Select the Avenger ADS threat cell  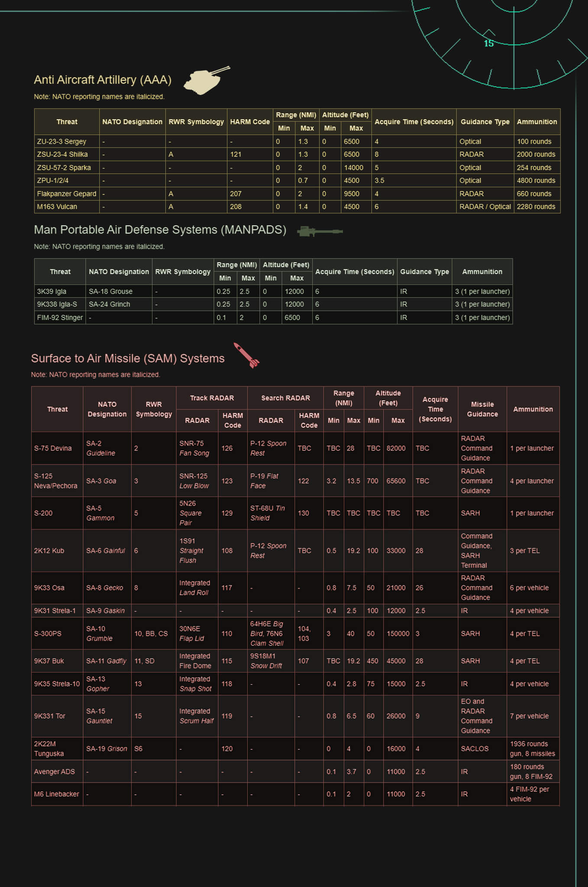55,772
